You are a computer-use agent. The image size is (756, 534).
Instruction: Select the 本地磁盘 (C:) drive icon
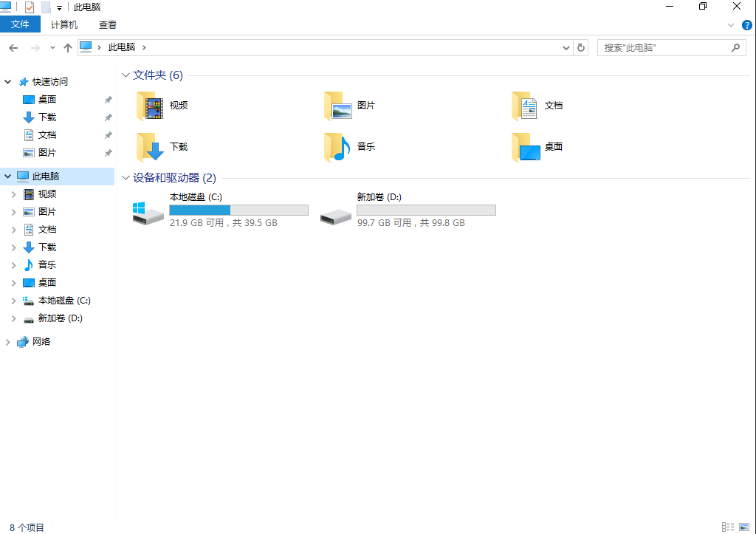pyautogui.click(x=148, y=213)
